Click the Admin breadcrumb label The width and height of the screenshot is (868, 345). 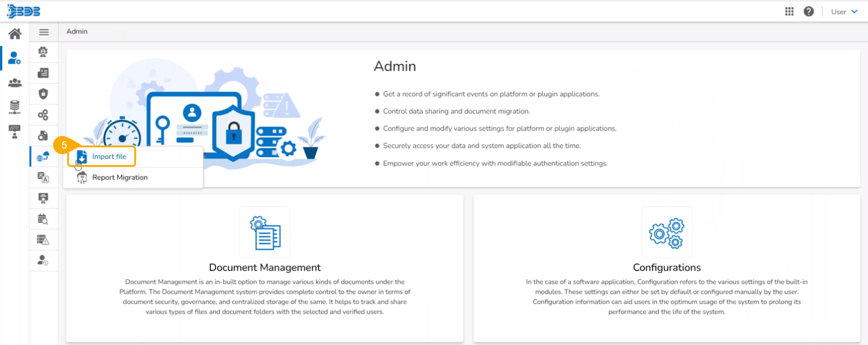pos(77,31)
